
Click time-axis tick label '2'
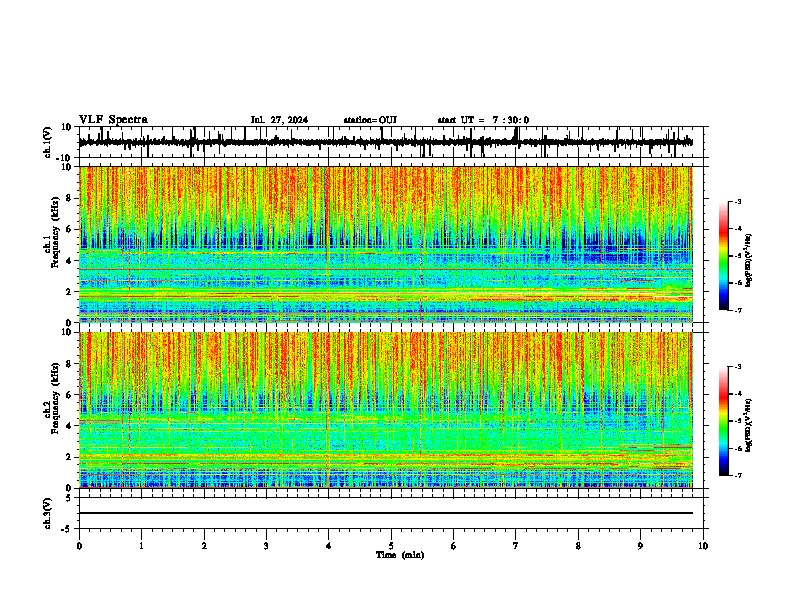204,546
